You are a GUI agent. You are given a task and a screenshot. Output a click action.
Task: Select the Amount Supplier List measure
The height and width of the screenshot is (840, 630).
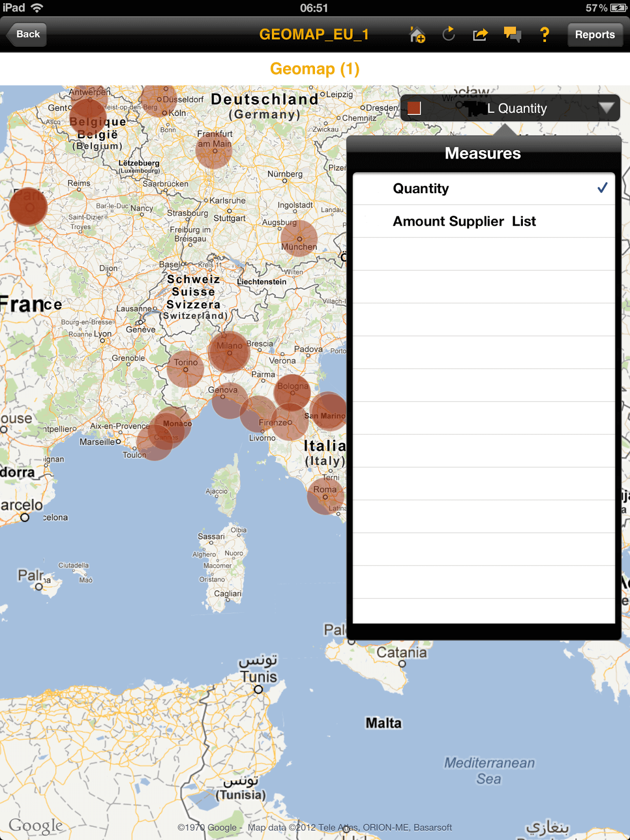point(484,221)
